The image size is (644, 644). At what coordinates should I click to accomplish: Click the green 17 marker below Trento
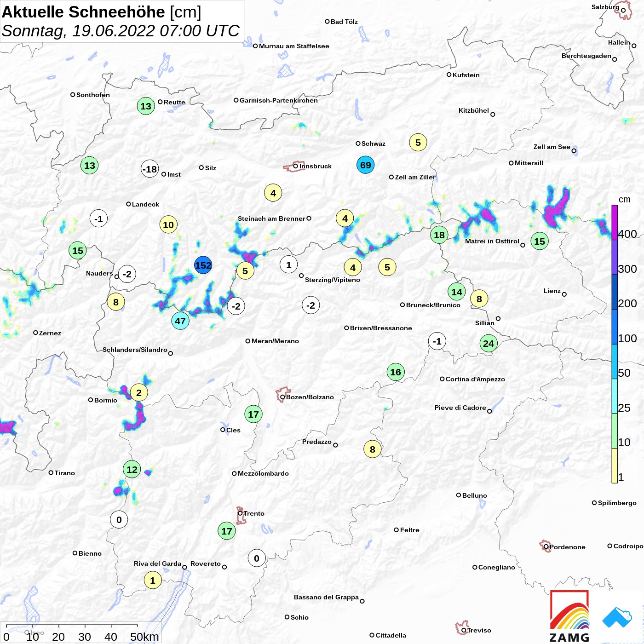(x=227, y=531)
